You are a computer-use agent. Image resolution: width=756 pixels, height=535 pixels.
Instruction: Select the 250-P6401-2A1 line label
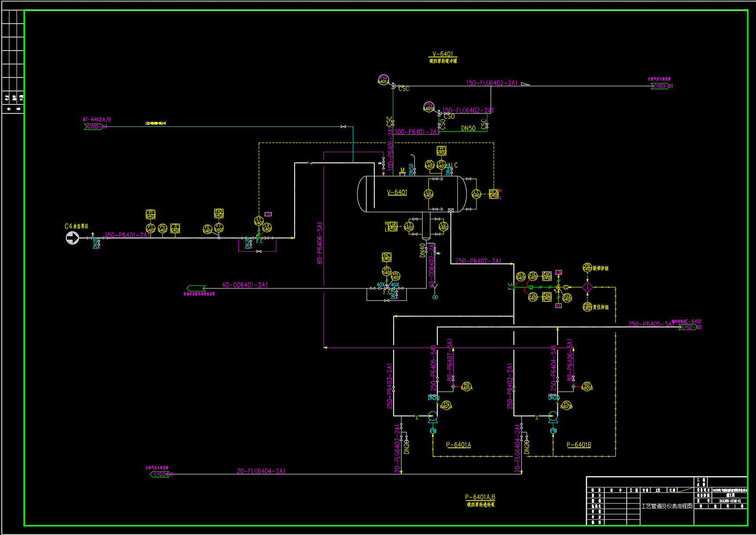[x=128, y=235]
